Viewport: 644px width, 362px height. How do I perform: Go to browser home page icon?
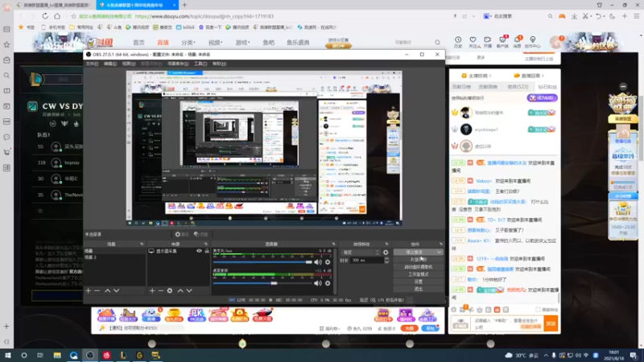(x=57, y=16)
